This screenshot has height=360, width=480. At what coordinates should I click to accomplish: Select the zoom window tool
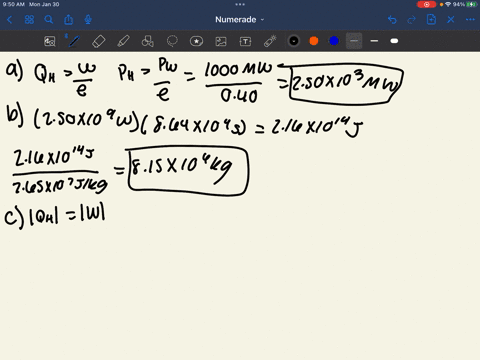click(50, 41)
